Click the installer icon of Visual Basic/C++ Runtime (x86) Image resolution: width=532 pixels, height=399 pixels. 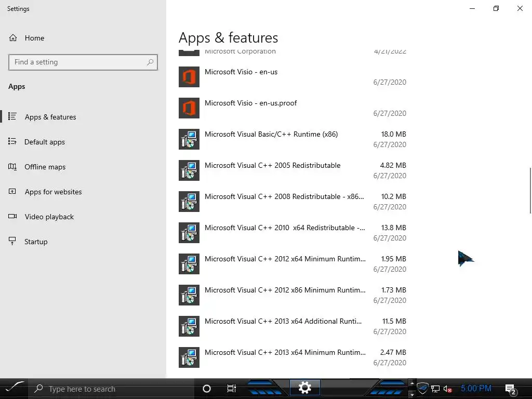[x=189, y=139]
